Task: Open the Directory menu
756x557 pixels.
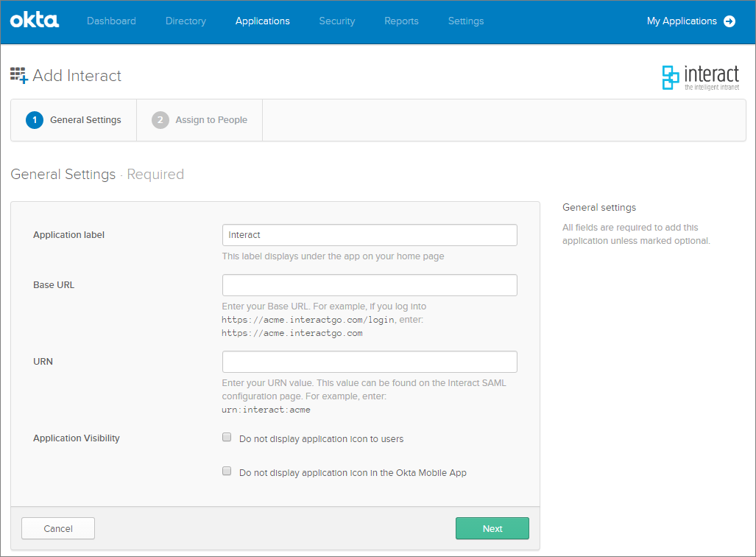Action: (x=186, y=21)
